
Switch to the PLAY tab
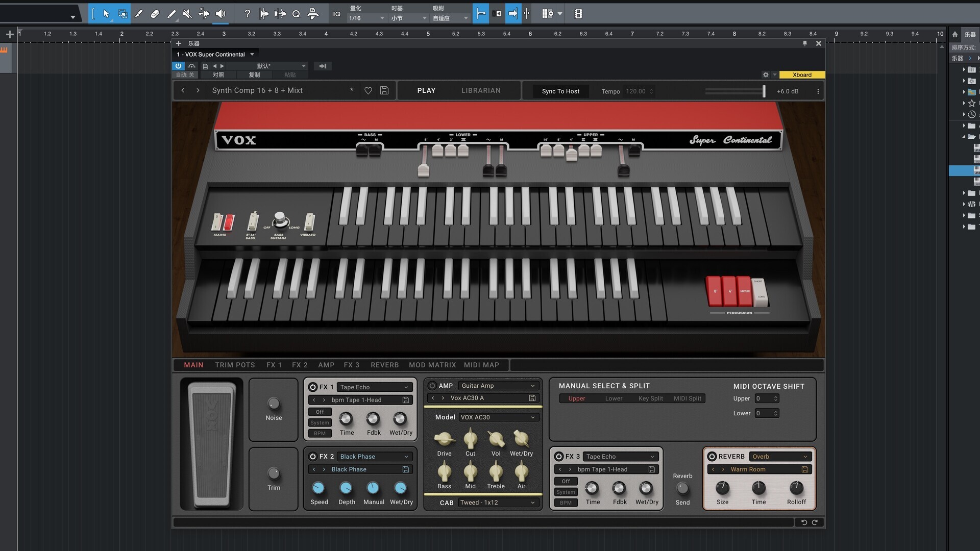426,90
